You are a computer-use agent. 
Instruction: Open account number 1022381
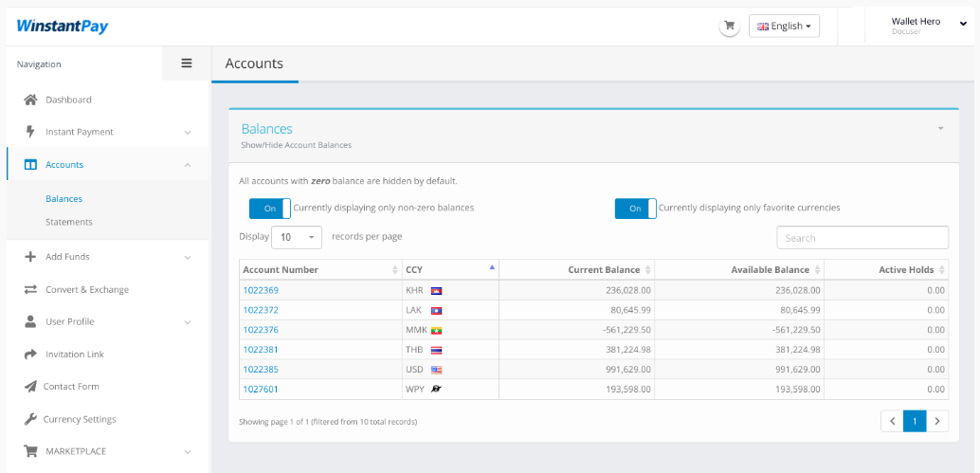tap(261, 350)
